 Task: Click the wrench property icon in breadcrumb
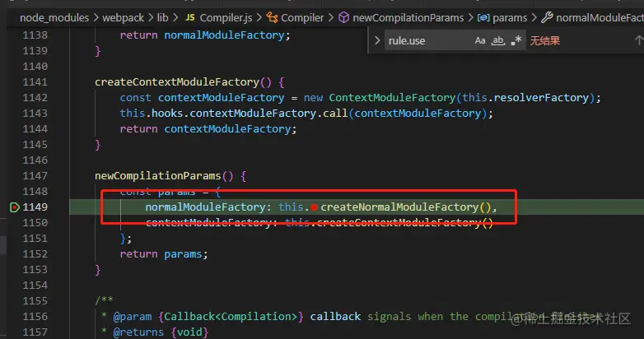(547, 17)
